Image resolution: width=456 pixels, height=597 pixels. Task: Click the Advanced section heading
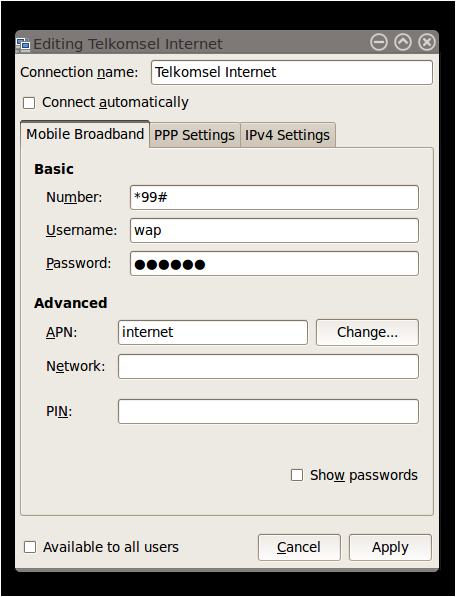pyautogui.click(x=70, y=303)
